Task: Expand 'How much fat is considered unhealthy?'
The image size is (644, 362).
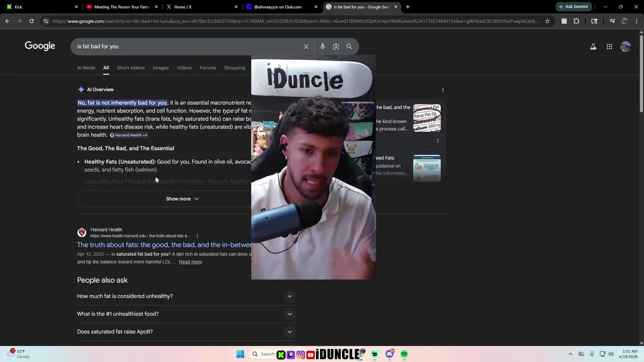Action: point(186,296)
